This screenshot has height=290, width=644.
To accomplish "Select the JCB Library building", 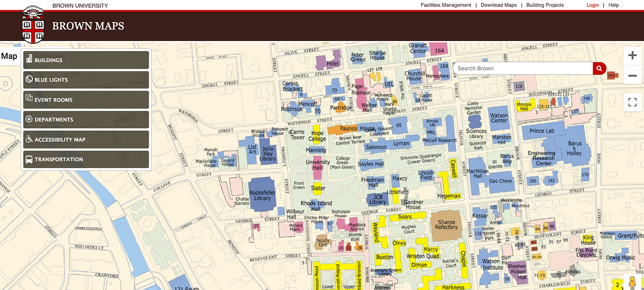I will pyautogui.click(x=378, y=199).
